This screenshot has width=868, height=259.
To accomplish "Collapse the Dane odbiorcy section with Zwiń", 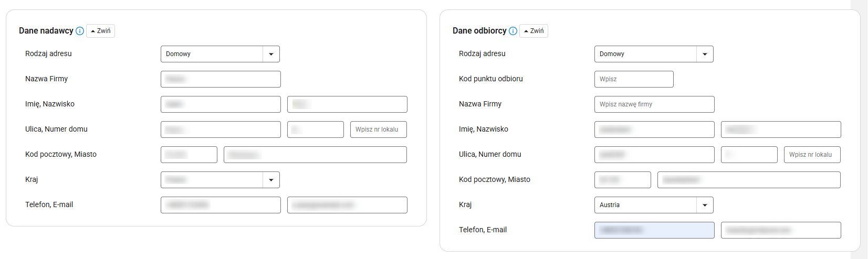I will coord(534,31).
